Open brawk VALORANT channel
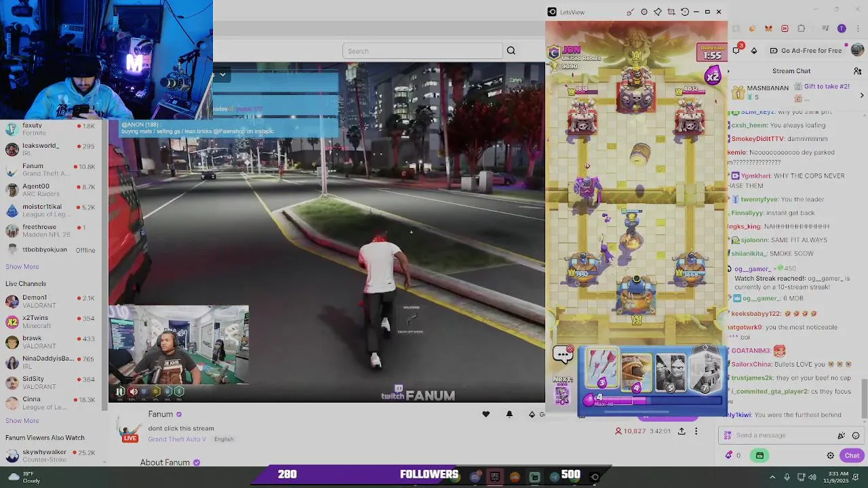 [52, 342]
